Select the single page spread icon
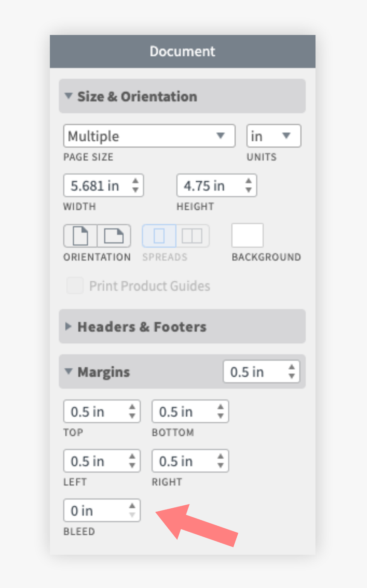 pos(159,235)
